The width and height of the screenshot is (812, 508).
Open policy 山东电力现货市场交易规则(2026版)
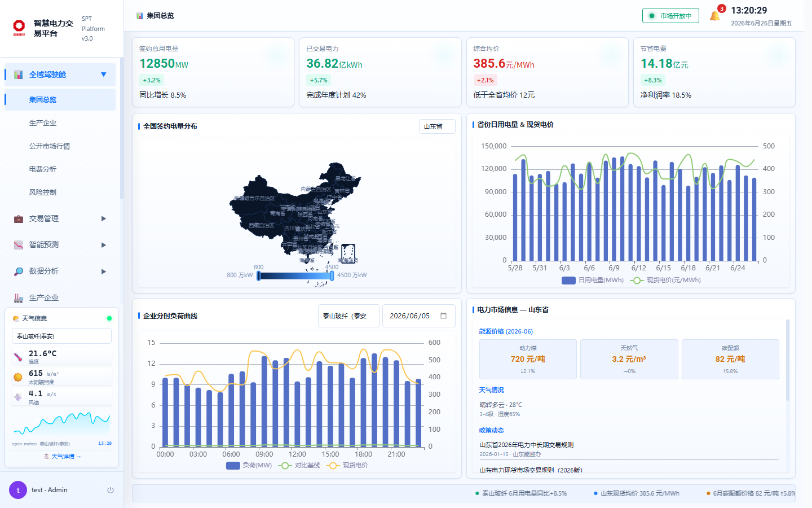(x=531, y=470)
